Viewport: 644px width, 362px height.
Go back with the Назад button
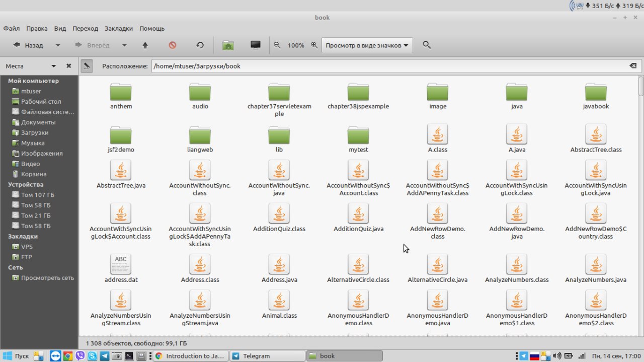(28, 45)
